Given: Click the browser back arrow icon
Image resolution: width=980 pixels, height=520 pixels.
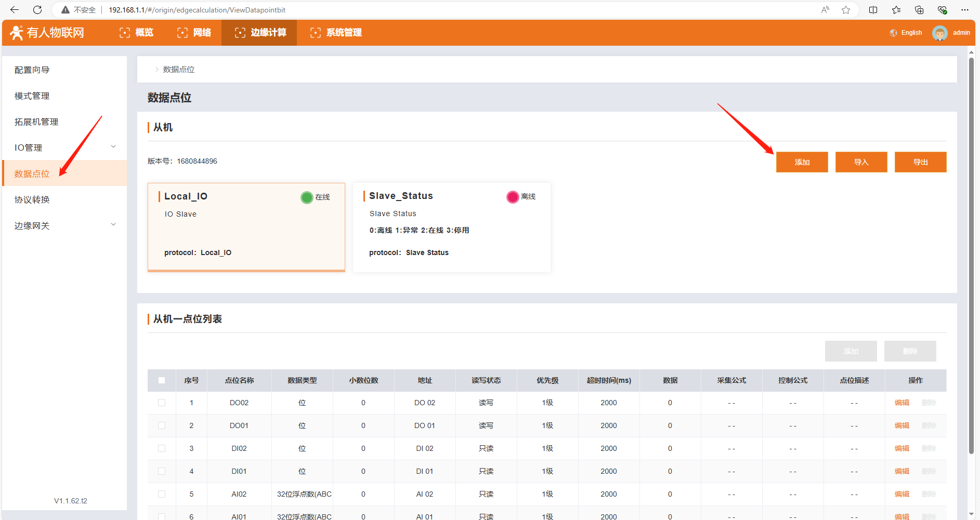Looking at the screenshot, I should click(15, 10).
